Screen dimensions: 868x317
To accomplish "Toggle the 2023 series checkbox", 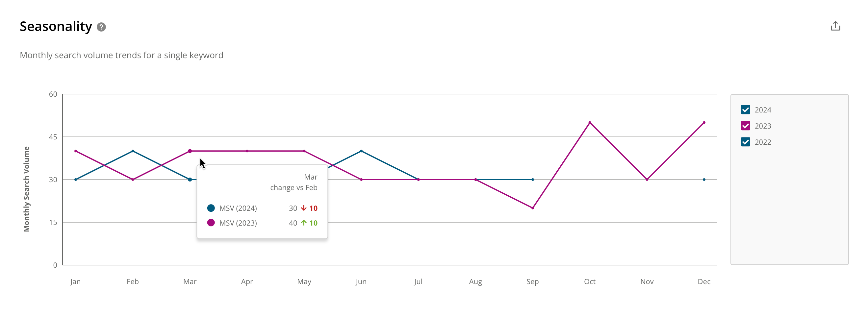I will pyautogui.click(x=746, y=126).
